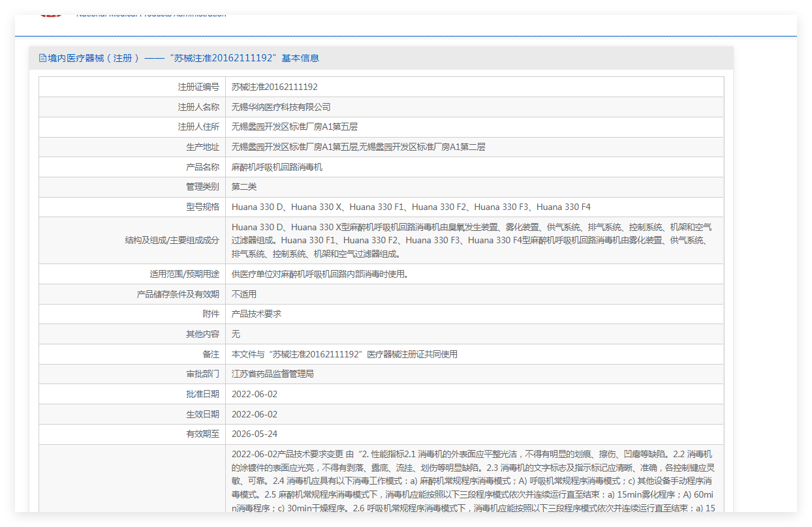812x527 pixels.
Task: Click the 附件 label cell
Action: point(133,314)
